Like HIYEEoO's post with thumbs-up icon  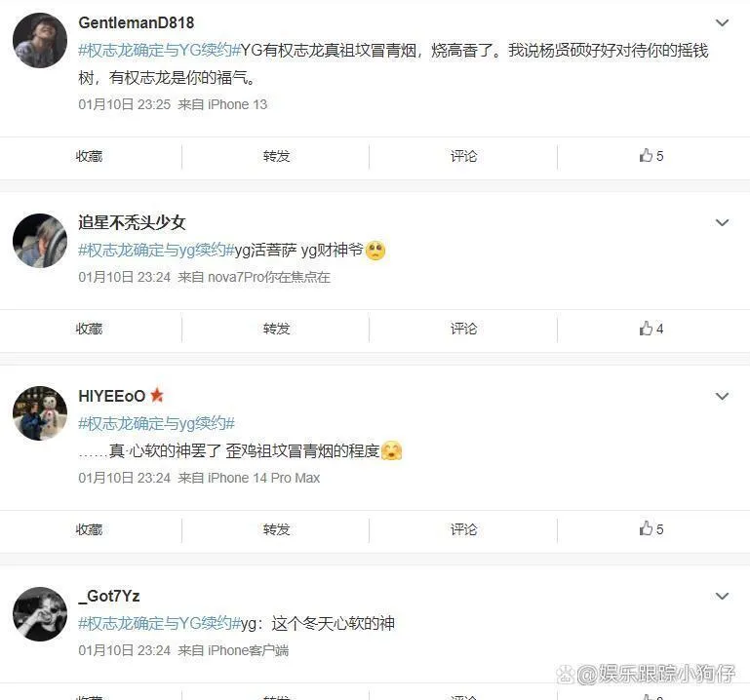pos(647,528)
